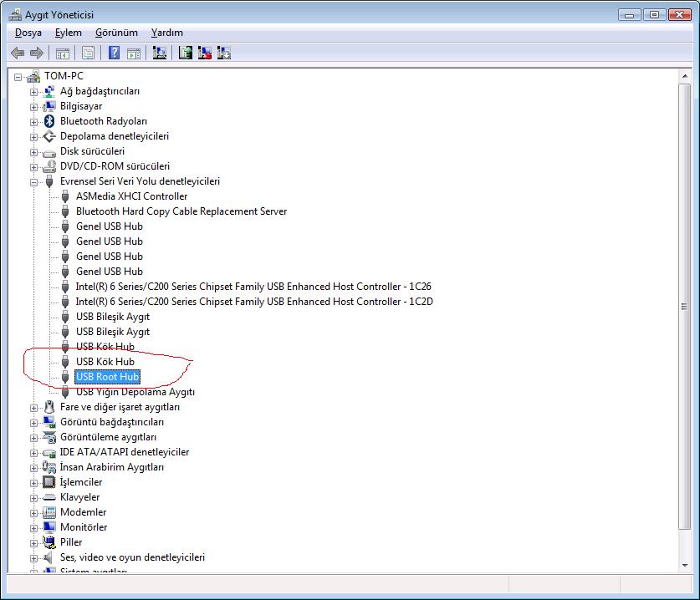Expand the Klavyeler category
This screenshot has height=600, width=700.
pyautogui.click(x=34, y=497)
